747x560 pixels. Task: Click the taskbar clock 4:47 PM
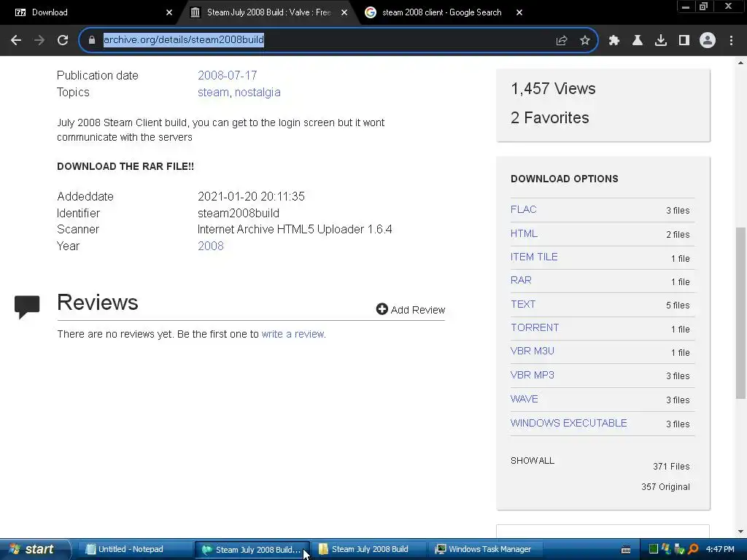(x=720, y=549)
